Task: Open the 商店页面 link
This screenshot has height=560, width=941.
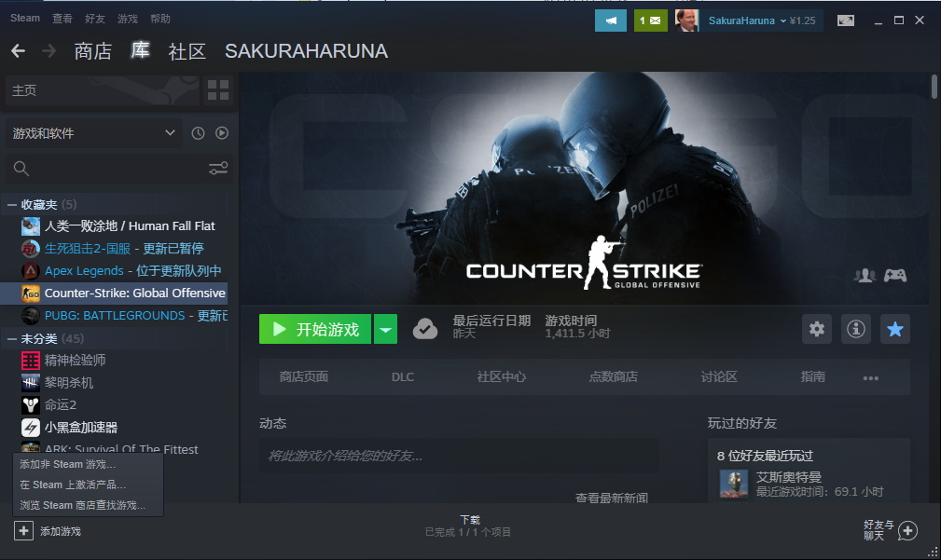Action: [304, 376]
